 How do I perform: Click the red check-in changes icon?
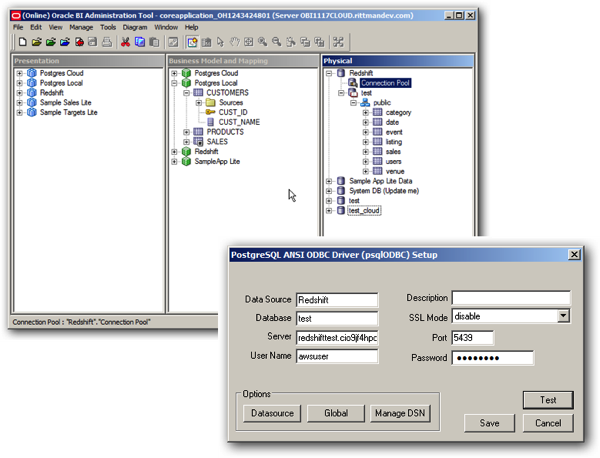pos(79,42)
